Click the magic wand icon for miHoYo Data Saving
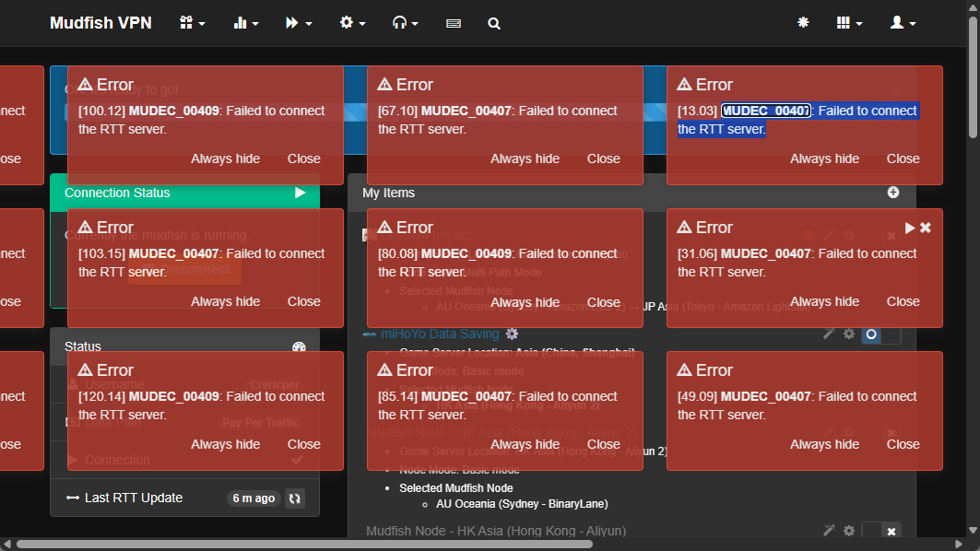Image resolution: width=980 pixels, height=551 pixels. (829, 334)
